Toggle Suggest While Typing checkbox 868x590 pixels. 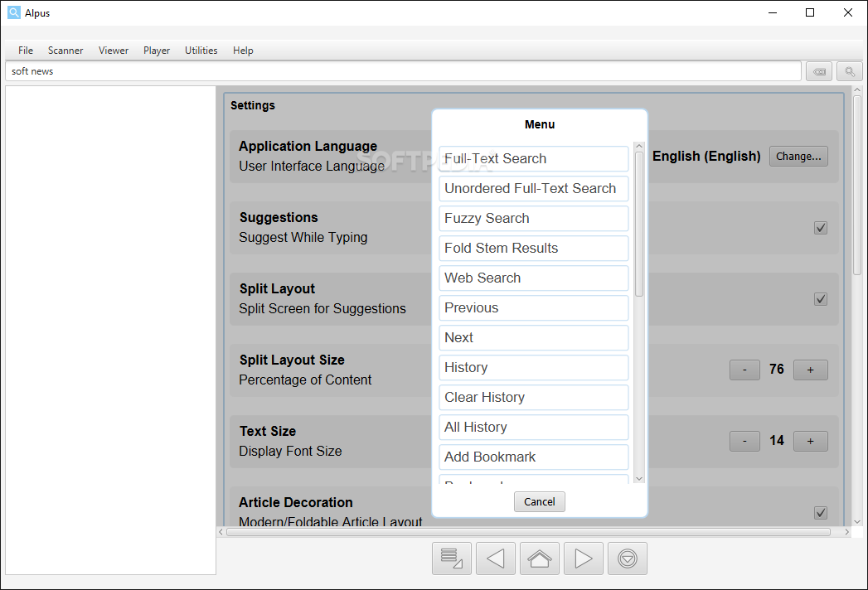point(821,228)
